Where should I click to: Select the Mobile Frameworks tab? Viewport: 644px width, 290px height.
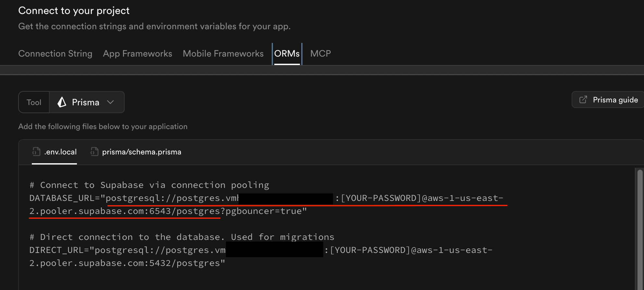click(223, 53)
